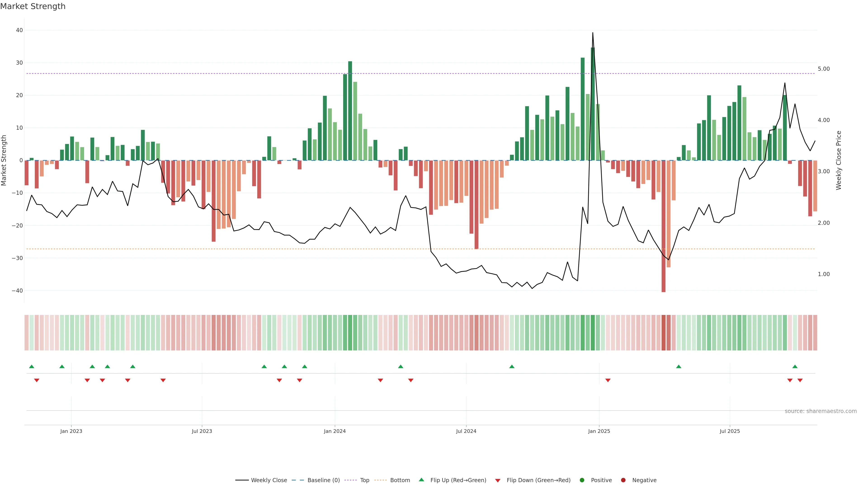Click the Market Strength chart title
The height and width of the screenshot is (488, 868).
pyautogui.click(x=33, y=6)
